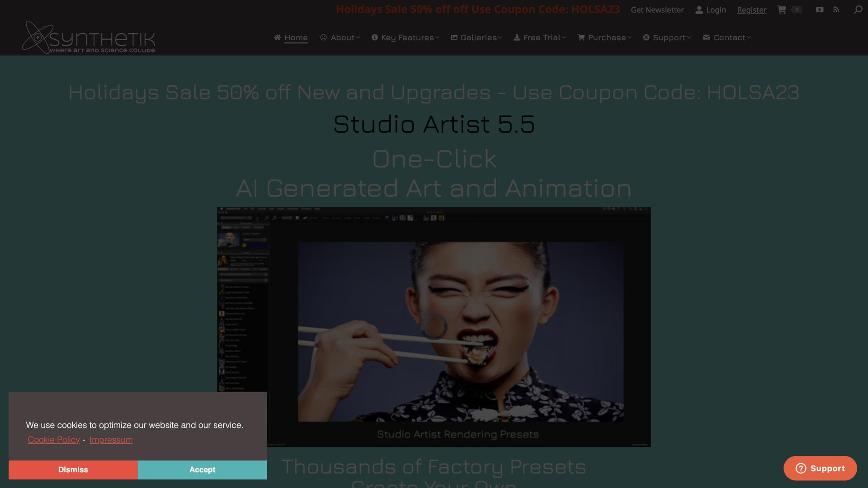Click the Studio Artist video thumbnail

point(434,327)
